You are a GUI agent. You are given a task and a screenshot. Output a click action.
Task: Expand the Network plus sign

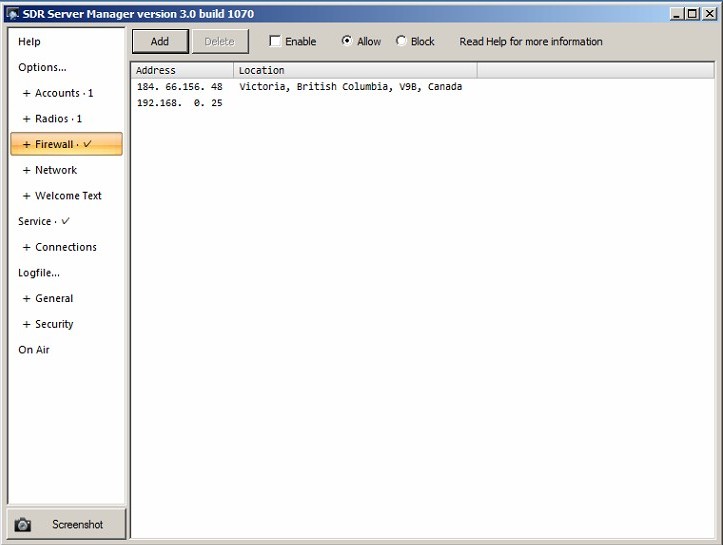(27, 170)
